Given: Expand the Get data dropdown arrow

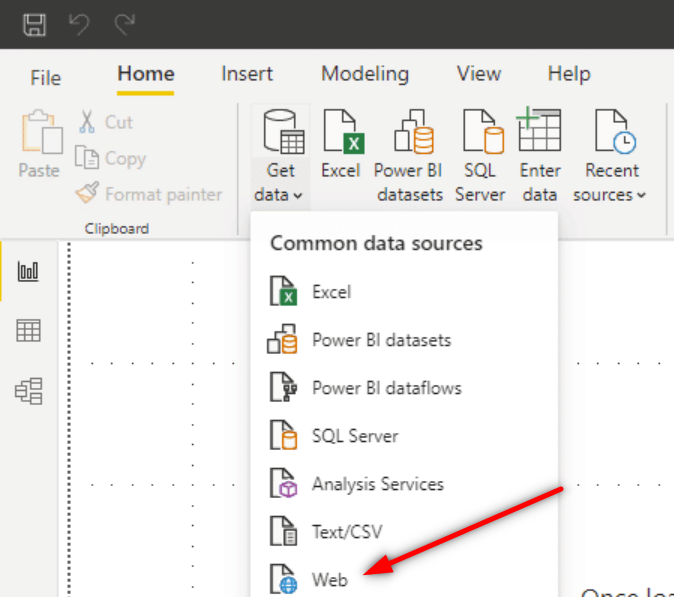Looking at the screenshot, I should [x=297, y=196].
